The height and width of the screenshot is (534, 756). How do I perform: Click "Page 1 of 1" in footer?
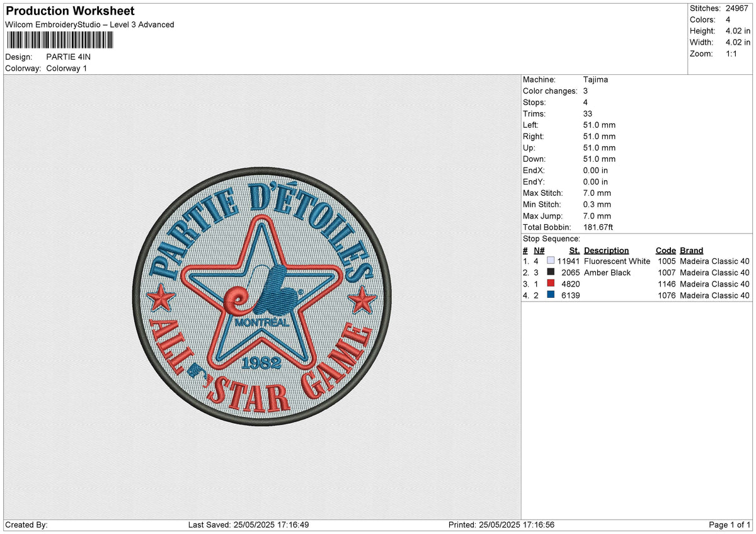click(730, 525)
